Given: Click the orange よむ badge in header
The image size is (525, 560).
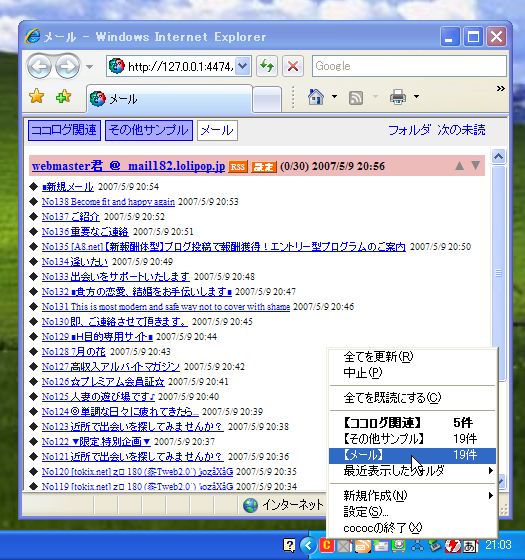Looking at the screenshot, I should 264,166.
